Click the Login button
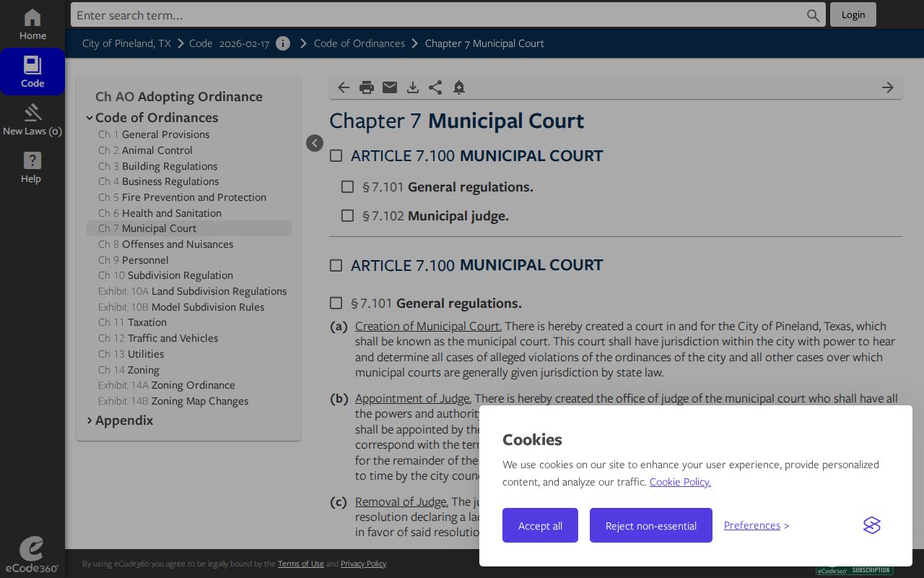The width and height of the screenshot is (924, 578). tap(853, 14)
